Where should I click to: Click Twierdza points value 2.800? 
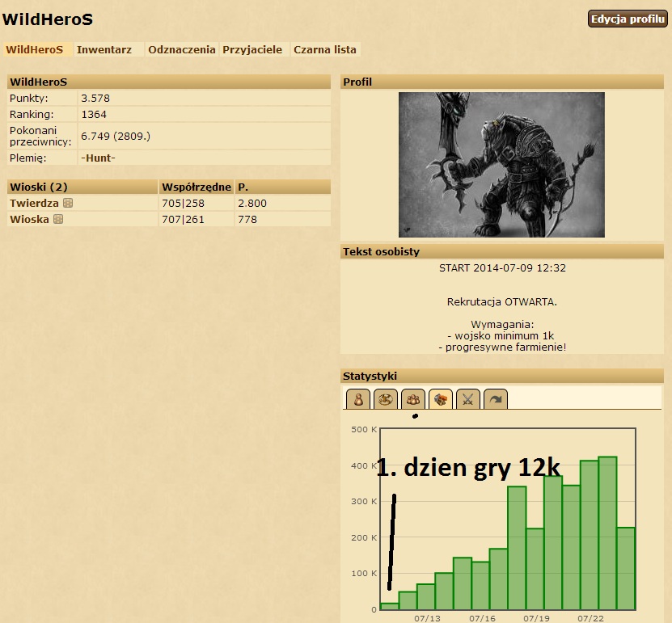252,203
